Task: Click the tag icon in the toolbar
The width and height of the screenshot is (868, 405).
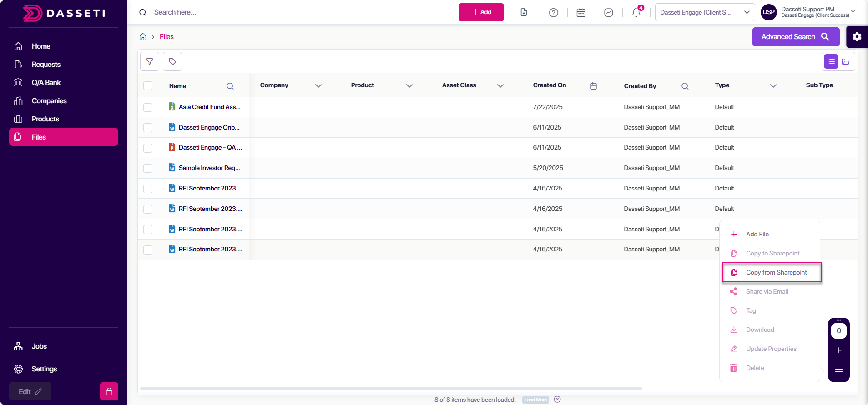Action: 172,61
